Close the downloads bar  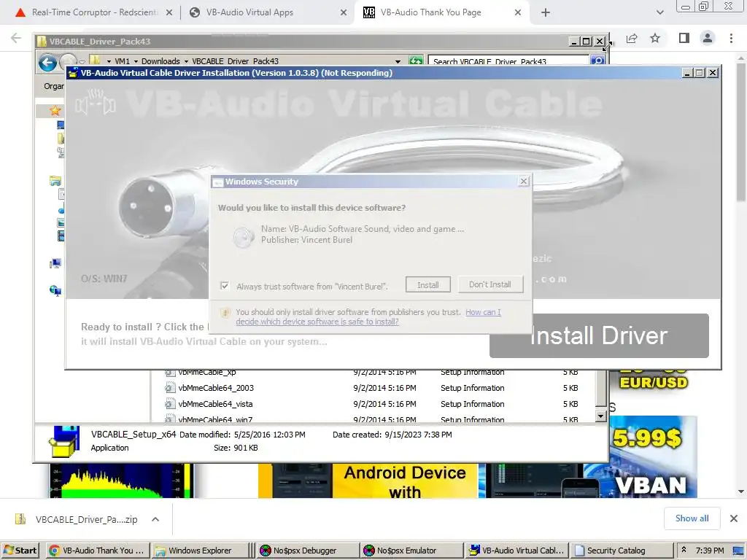coord(734,518)
